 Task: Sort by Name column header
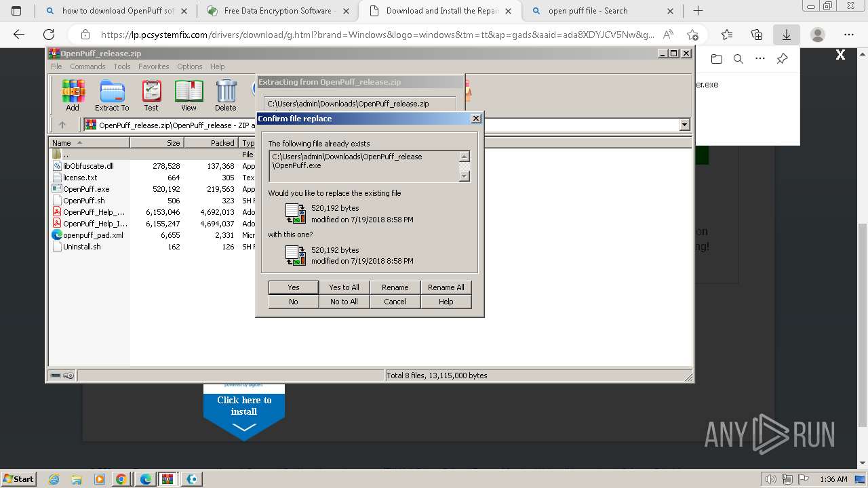click(90, 143)
